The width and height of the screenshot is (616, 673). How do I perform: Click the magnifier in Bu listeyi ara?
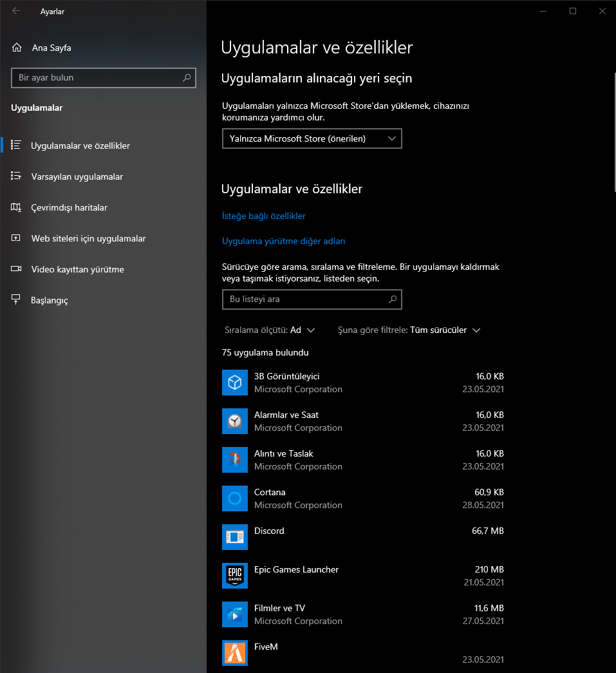pos(393,299)
